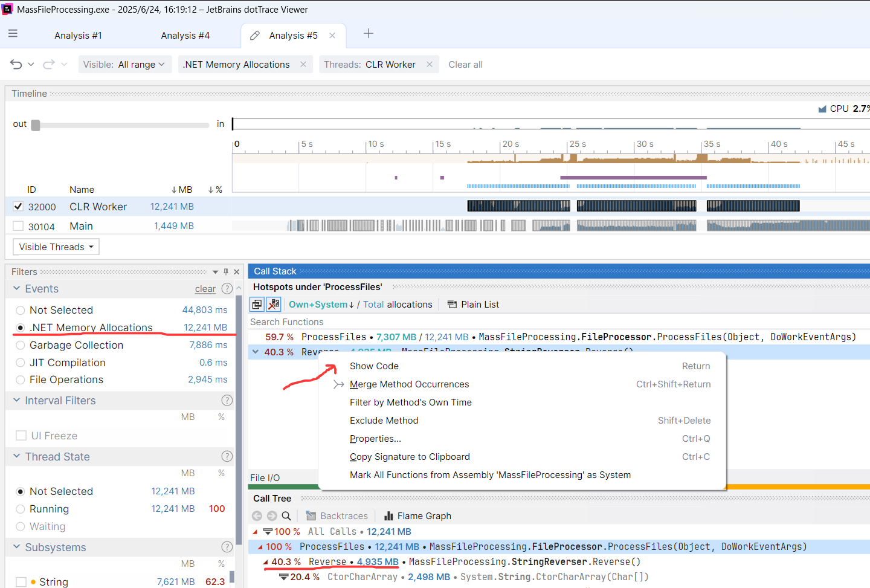
Task: Switch to the Analysis #4 tab
Action: (x=185, y=36)
